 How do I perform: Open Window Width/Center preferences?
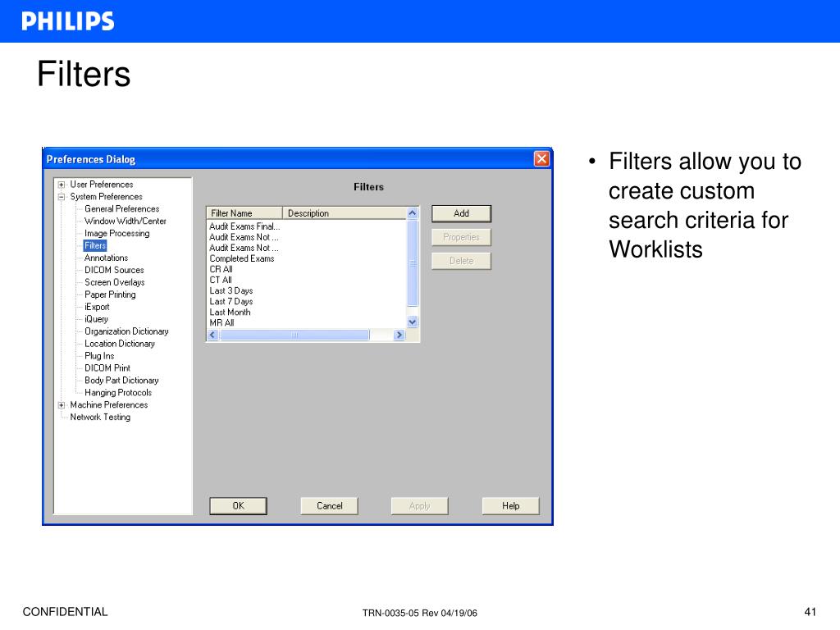pos(126,221)
